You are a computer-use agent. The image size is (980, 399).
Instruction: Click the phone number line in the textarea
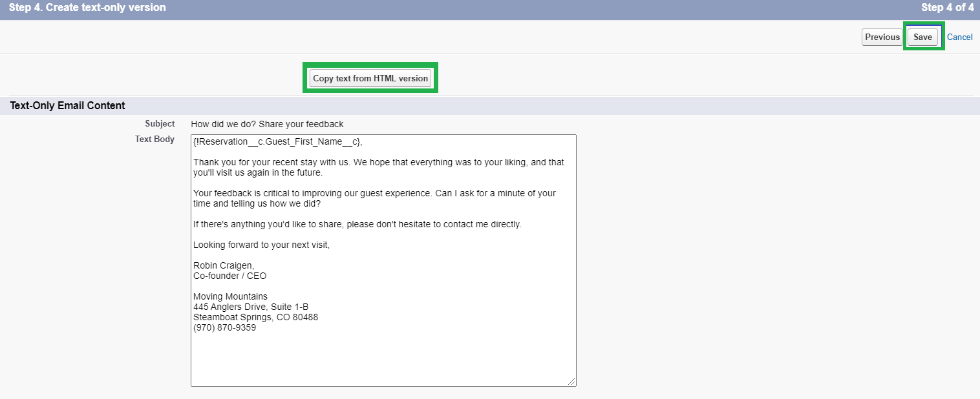224,327
